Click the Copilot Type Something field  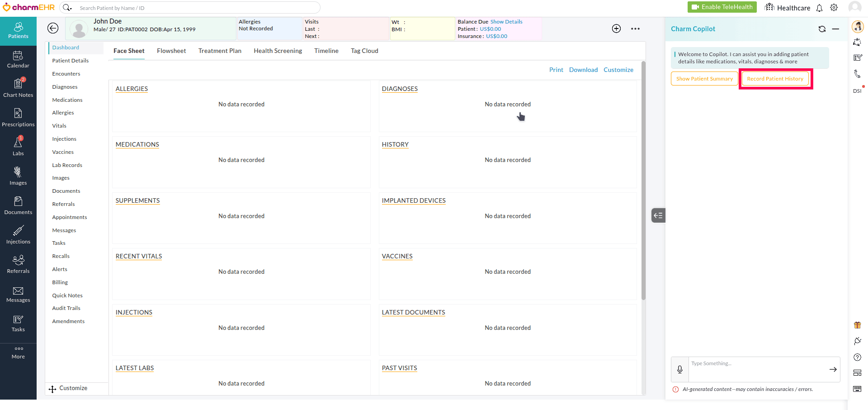pos(757,369)
